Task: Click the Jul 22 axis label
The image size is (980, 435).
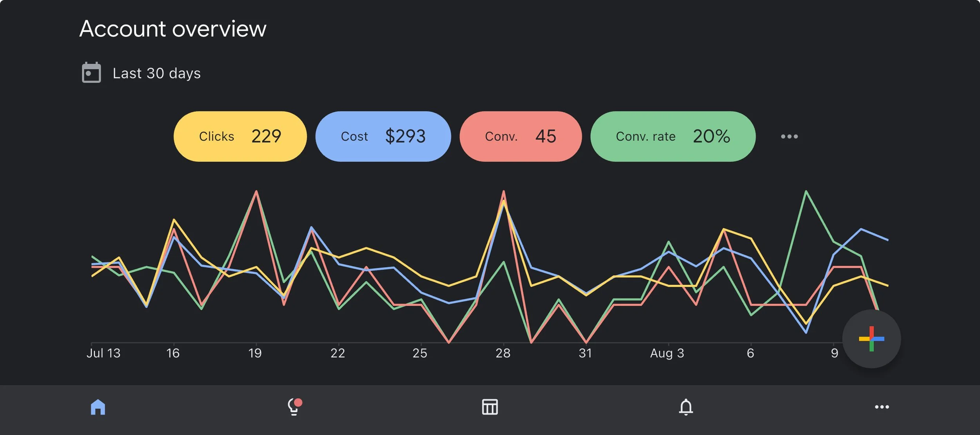Action: (x=338, y=353)
